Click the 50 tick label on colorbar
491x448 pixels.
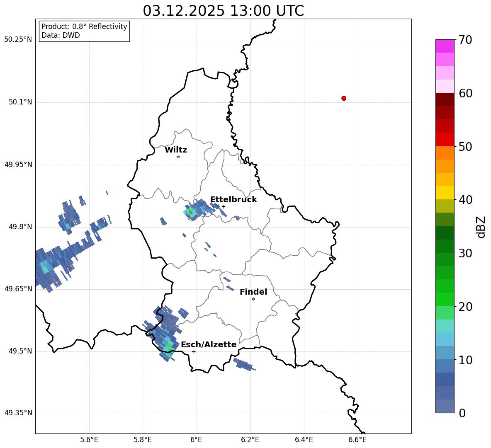465,147
